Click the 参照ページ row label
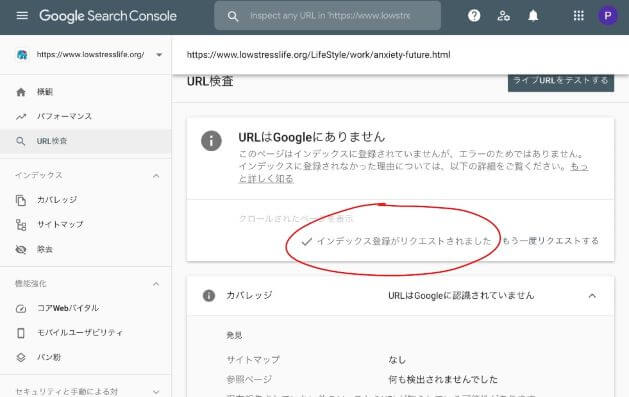The width and height of the screenshot is (629, 397). click(x=249, y=379)
